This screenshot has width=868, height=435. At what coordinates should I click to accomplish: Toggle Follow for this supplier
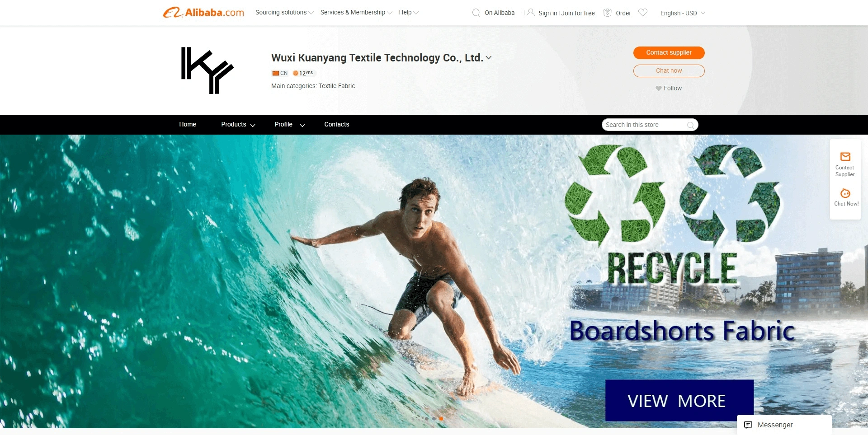tap(669, 88)
